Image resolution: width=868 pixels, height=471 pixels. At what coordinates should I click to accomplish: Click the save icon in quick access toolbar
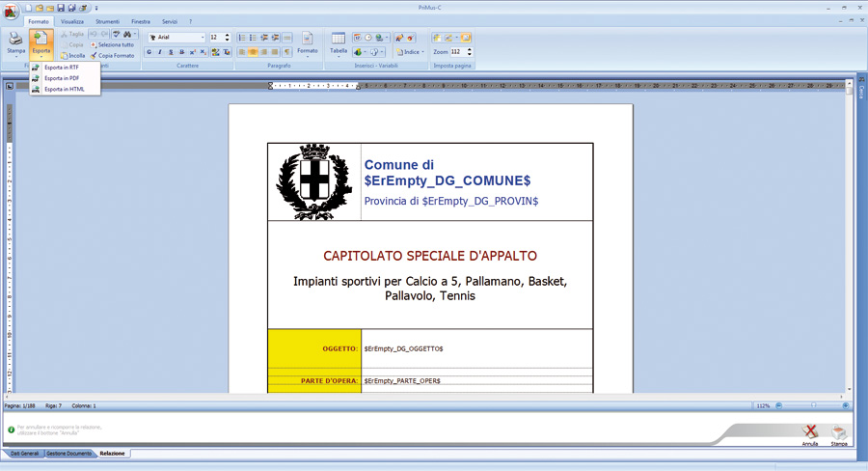(61, 8)
